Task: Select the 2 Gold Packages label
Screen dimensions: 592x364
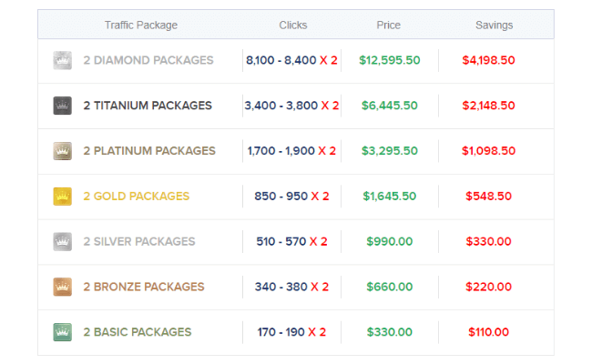Action: point(137,197)
